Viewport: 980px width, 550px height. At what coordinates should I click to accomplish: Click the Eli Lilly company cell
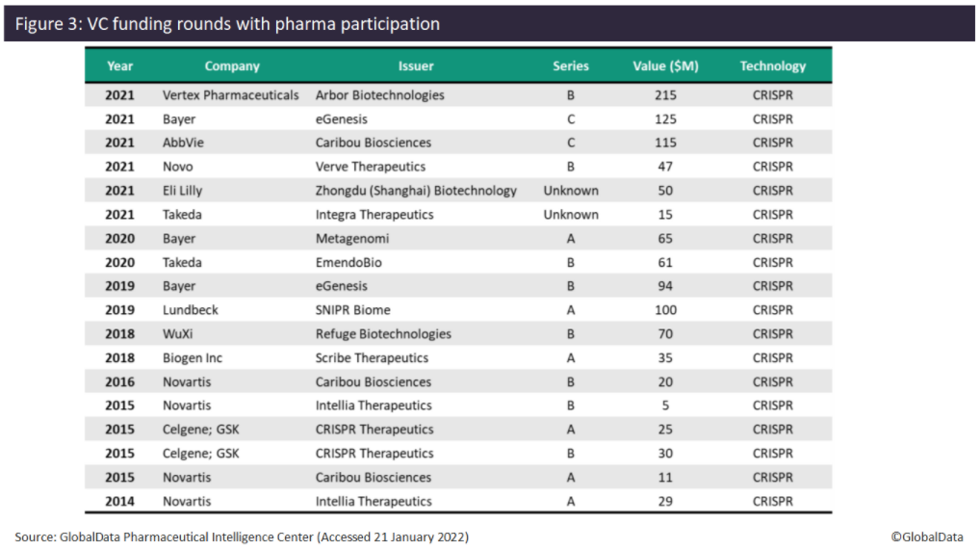coord(183,191)
